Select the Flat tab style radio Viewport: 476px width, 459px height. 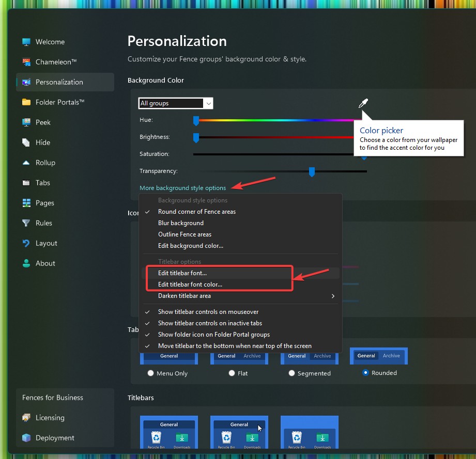(232, 373)
